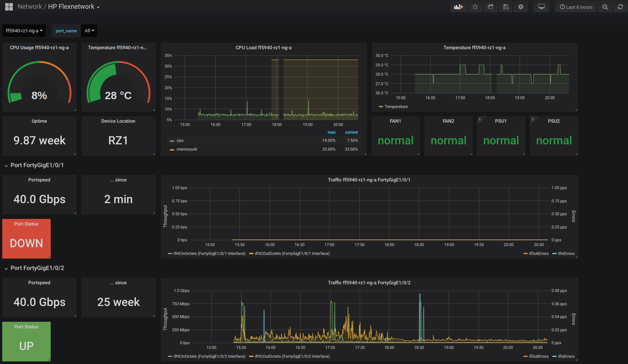Open the Last 6 hours time picker
Screen dimensions: 628x364
click(x=576, y=7)
